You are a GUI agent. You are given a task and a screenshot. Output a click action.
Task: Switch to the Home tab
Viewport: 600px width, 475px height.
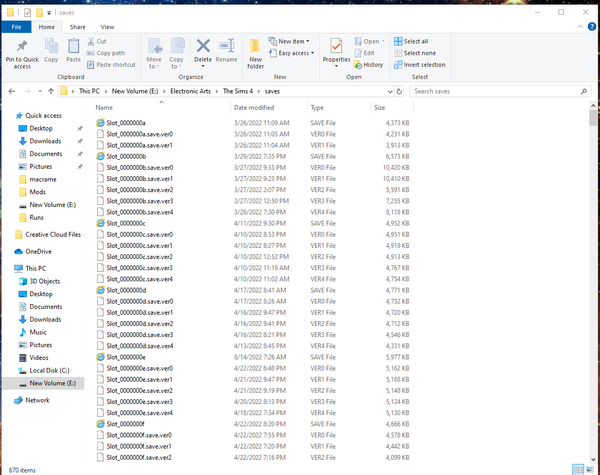[x=46, y=27]
